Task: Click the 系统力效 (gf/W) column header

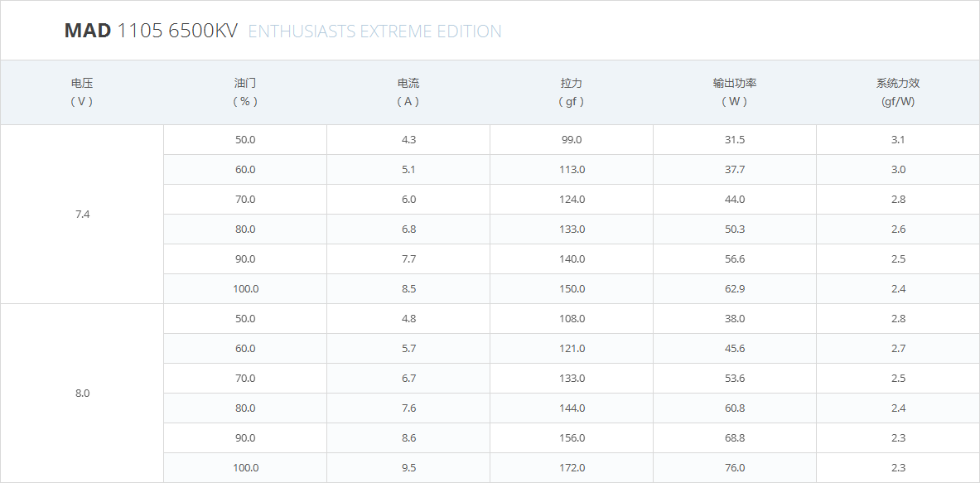Action: (x=898, y=93)
